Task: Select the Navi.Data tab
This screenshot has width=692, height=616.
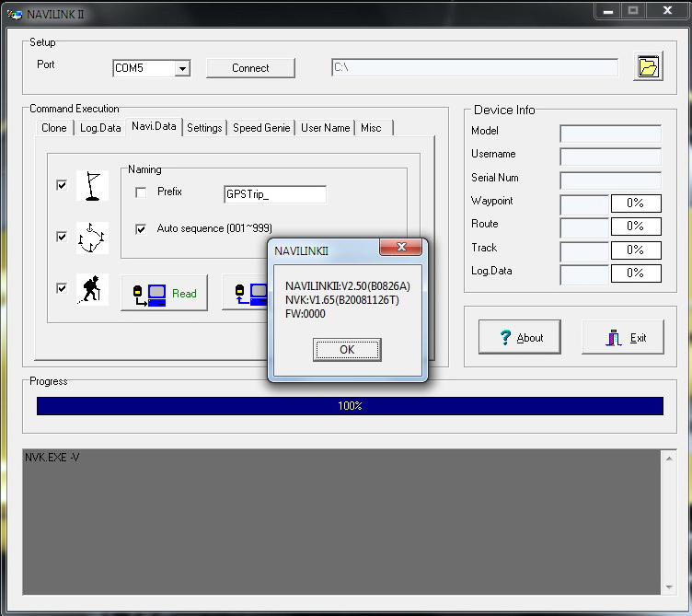Action: coord(154,126)
